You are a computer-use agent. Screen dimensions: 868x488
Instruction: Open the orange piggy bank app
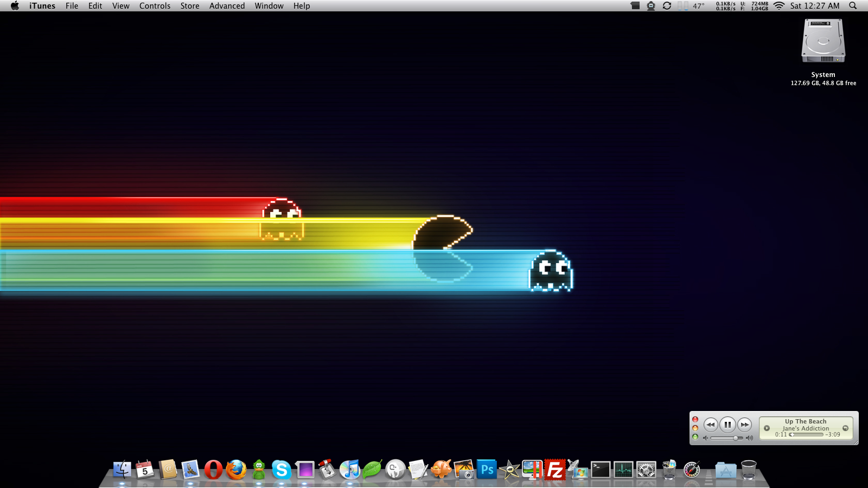tap(441, 470)
